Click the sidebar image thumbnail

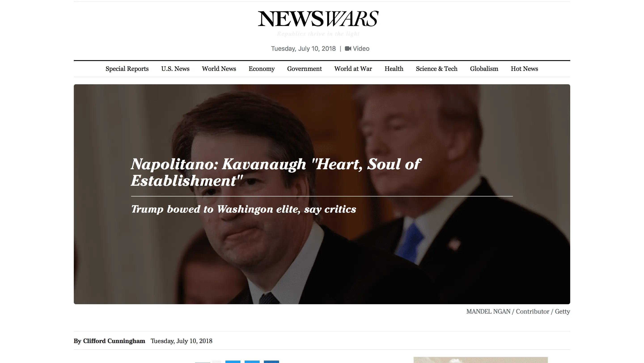[481, 360]
